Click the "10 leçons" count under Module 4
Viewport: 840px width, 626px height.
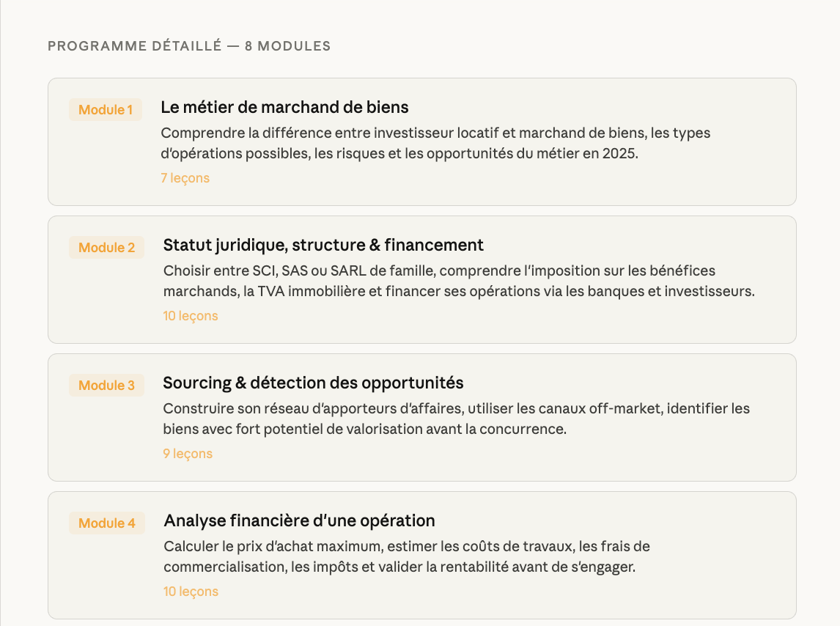pos(191,592)
